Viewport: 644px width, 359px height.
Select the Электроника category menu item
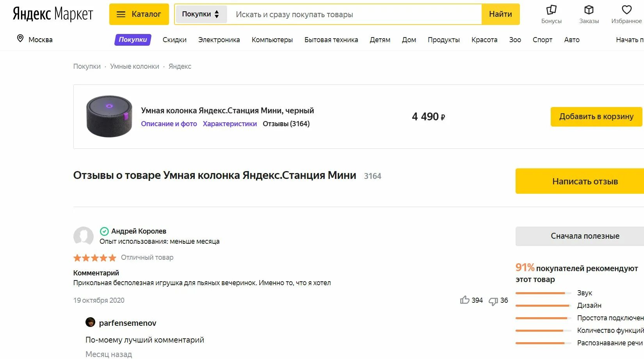(x=219, y=40)
